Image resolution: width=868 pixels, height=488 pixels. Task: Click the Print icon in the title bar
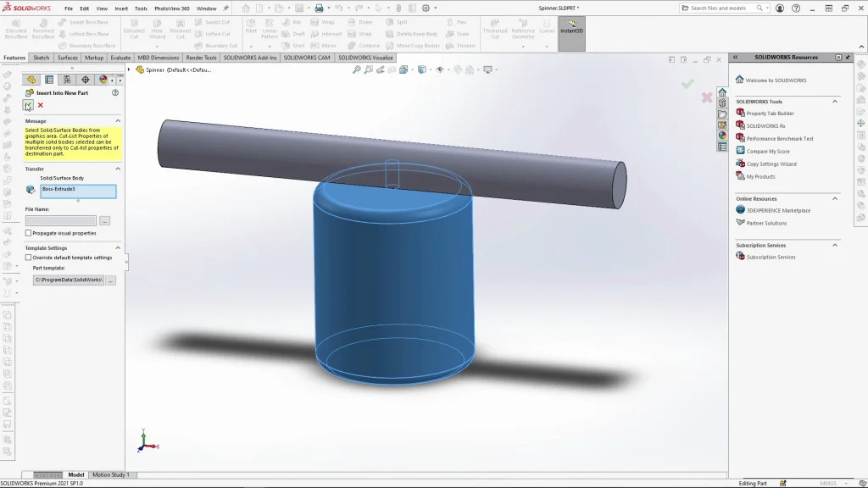coord(318,8)
